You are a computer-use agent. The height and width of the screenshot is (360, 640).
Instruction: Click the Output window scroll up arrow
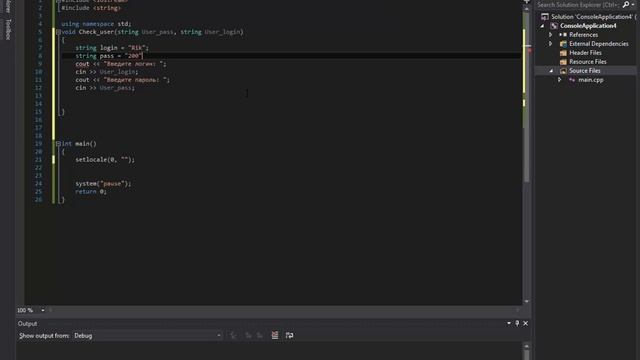tap(527, 346)
